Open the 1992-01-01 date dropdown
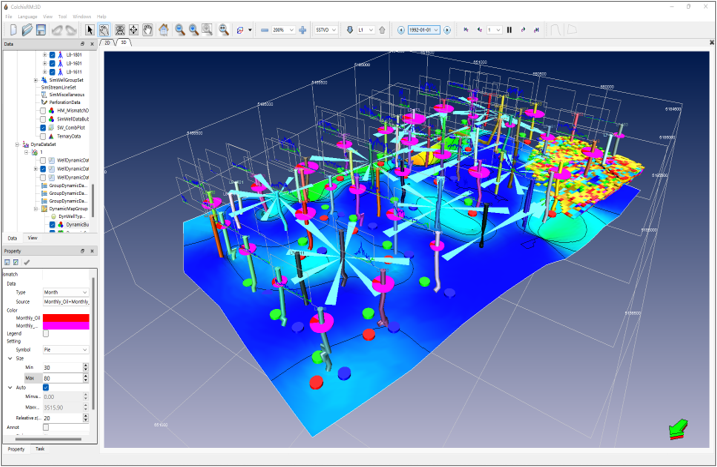Image resolution: width=717 pixels, height=467 pixels. (x=424, y=30)
